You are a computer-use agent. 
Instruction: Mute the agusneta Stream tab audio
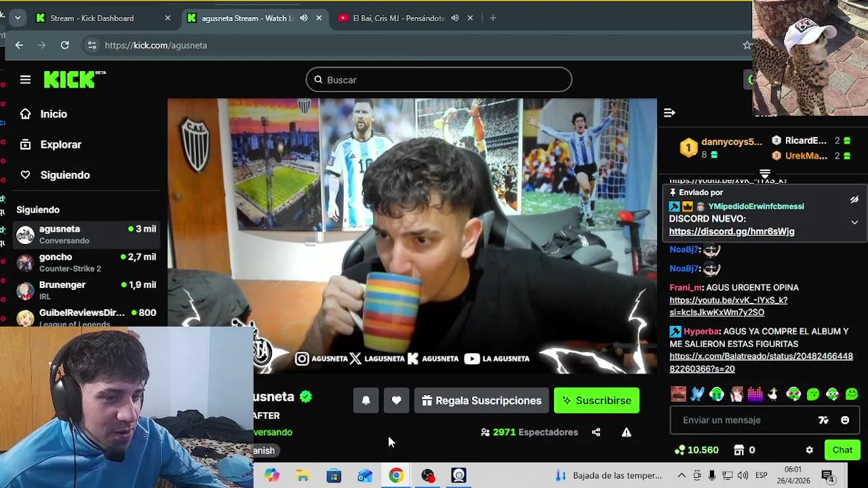[303, 18]
